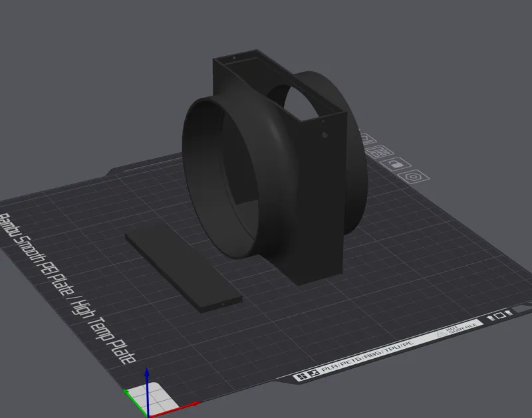Click the partially hidden auto-orient plate icon

368,139
